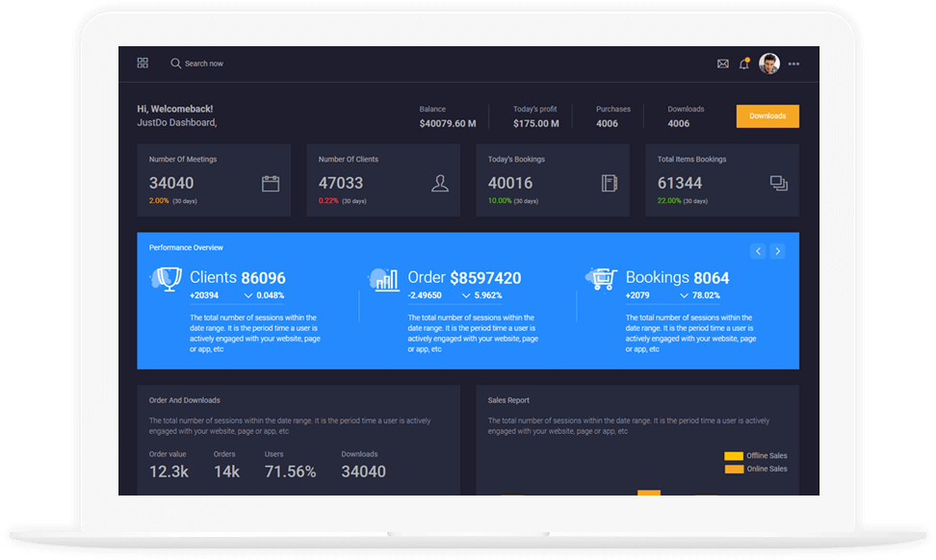The image size is (936, 560).
Task: Click the user profile avatar
Action: 769,64
